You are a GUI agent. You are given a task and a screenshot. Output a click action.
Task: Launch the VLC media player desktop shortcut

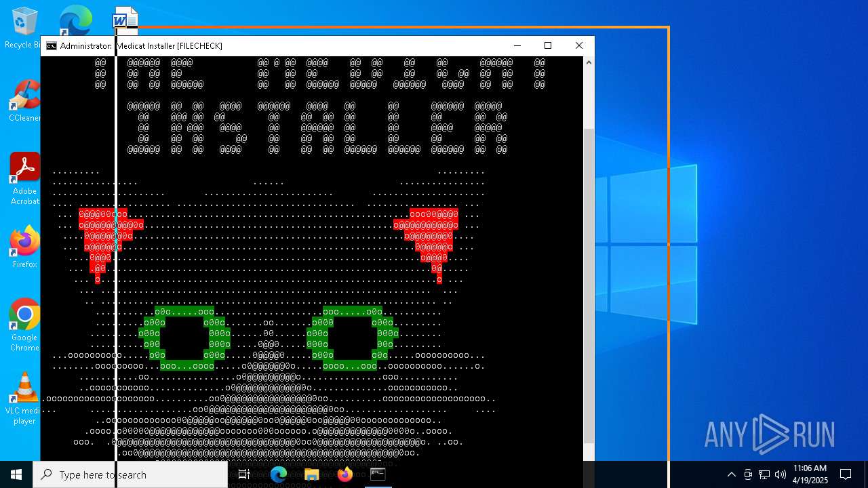click(x=24, y=399)
